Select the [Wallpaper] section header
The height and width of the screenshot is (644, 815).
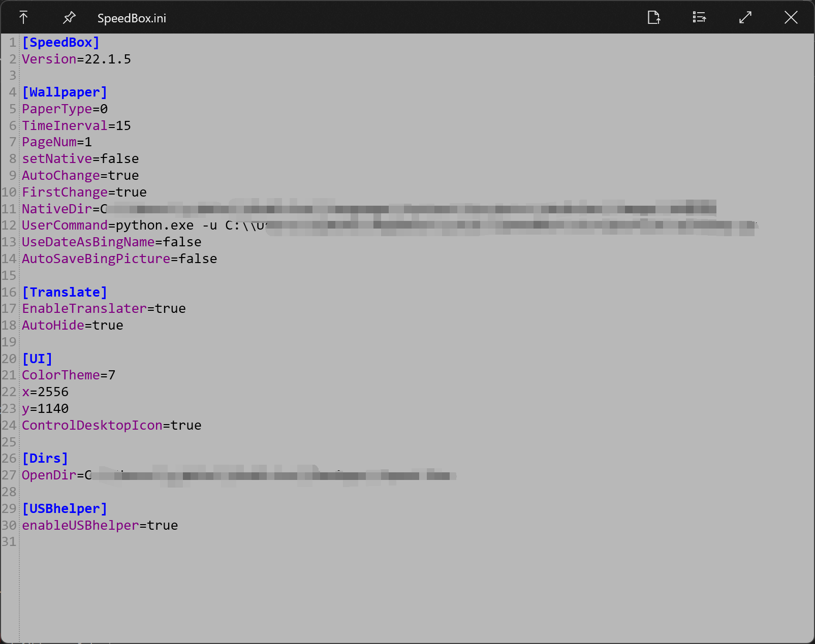point(65,92)
